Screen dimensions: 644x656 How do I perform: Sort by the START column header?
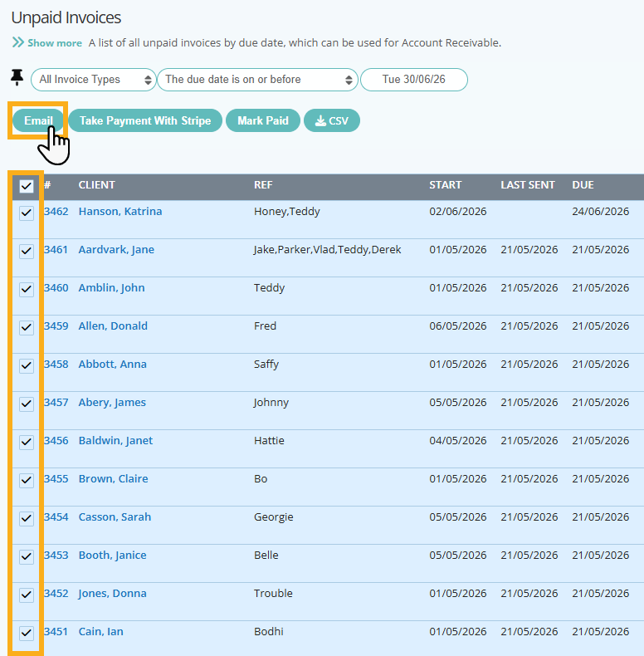tap(446, 185)
